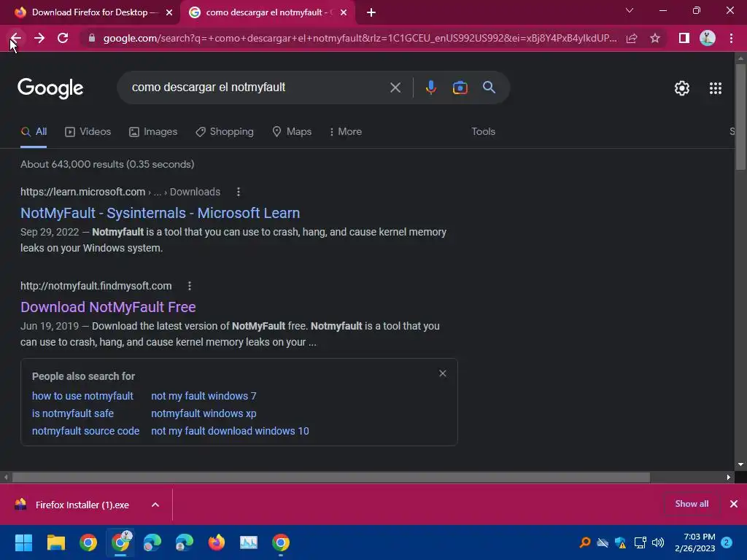Go forward with the browser forward arrow
Viewport: 747px width, 560px height.
click(39, 38)
